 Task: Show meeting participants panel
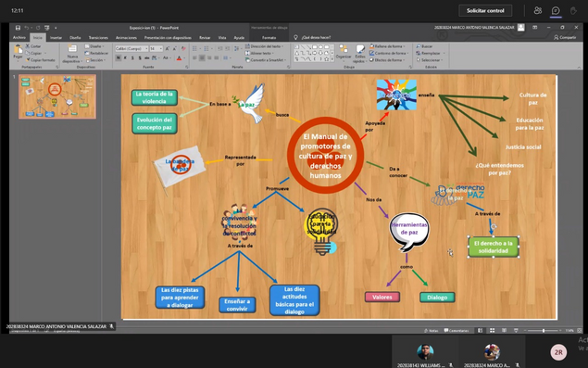(x=538, y=10)
